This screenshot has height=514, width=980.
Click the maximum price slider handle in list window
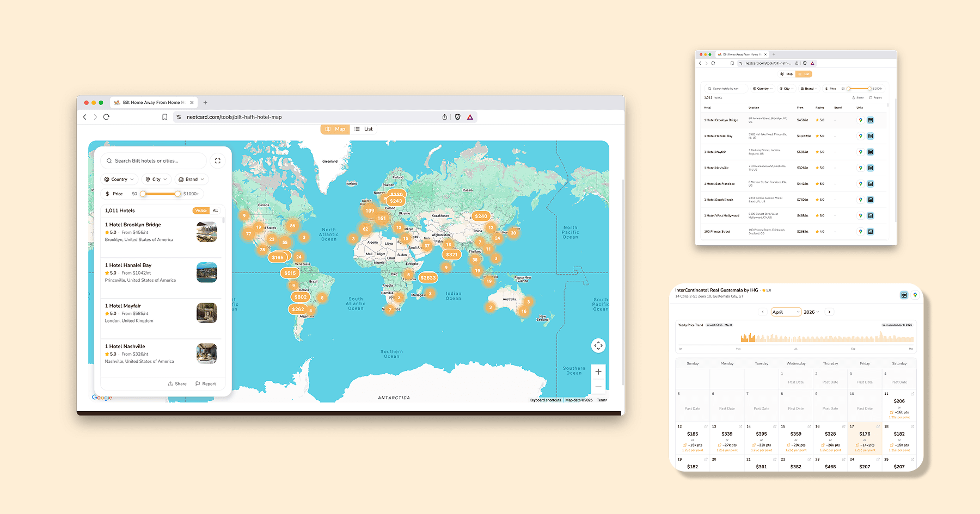(x=869, y=89)
